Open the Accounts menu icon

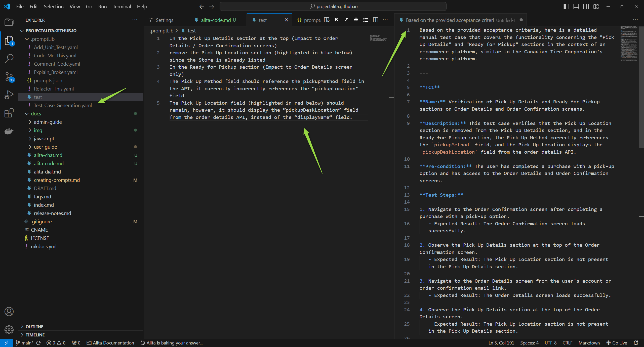[9, 312]
